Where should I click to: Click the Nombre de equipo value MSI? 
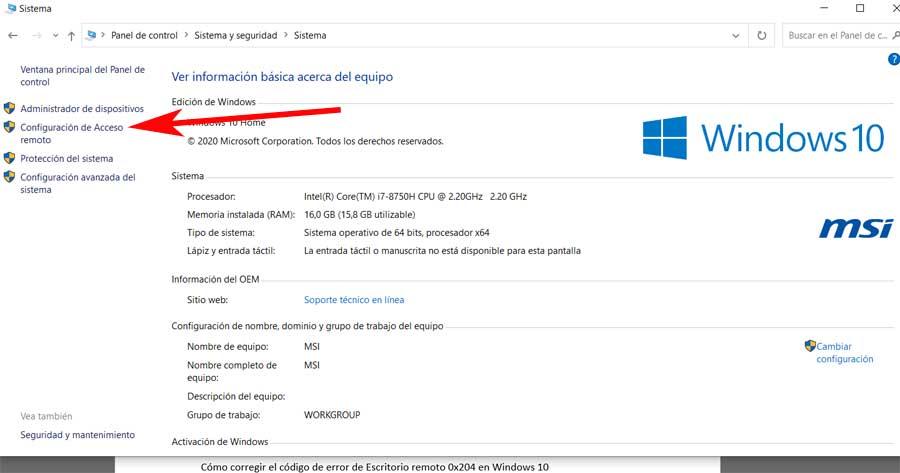click(312, 347)
